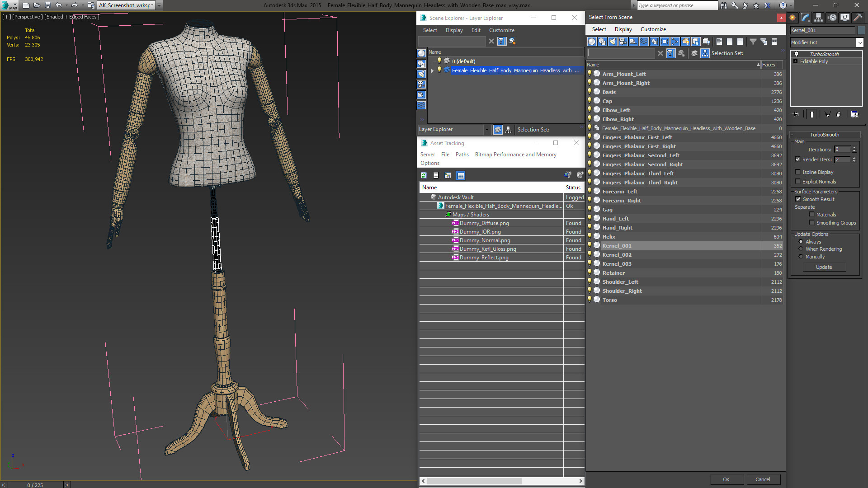
Task: Click the Update button in TurboSmooth
Action: (x=824, y=267)
